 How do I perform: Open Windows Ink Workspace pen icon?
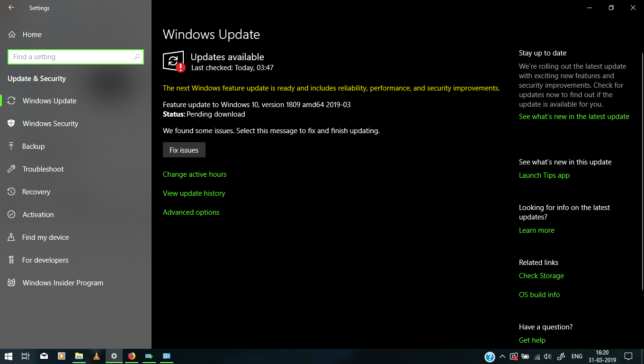pyautogui.click(x=562, y=356)
